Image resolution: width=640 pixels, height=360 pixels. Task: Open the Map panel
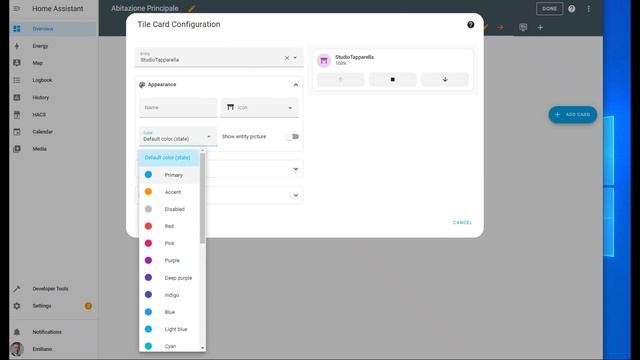(x=53, y=63)
